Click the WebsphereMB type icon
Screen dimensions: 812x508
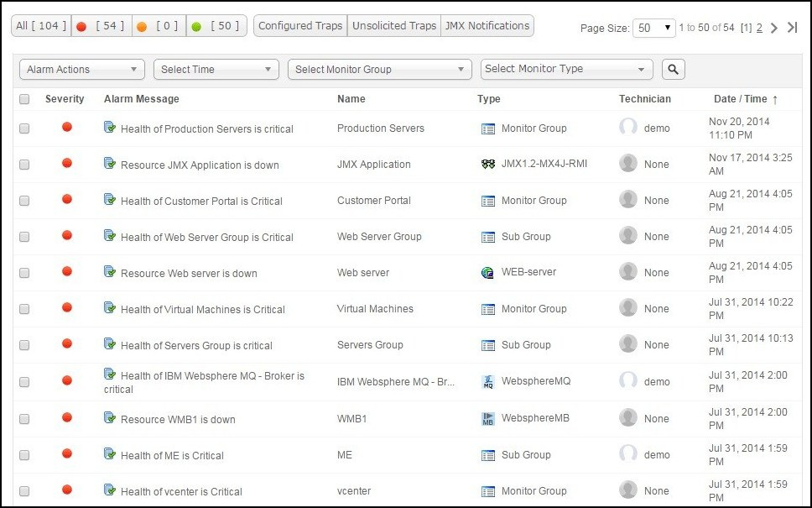click(x=488, y=419)
